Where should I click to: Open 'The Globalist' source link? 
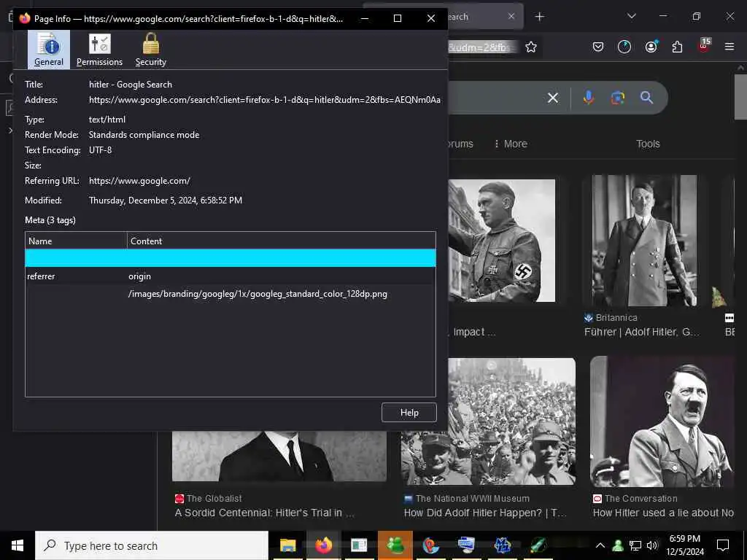coord(209,499)
